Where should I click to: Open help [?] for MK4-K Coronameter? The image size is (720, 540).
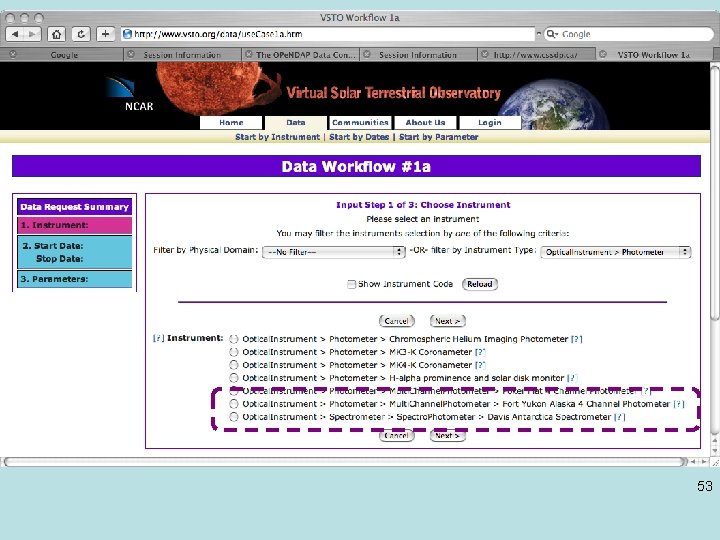click(x=480, y=365)
